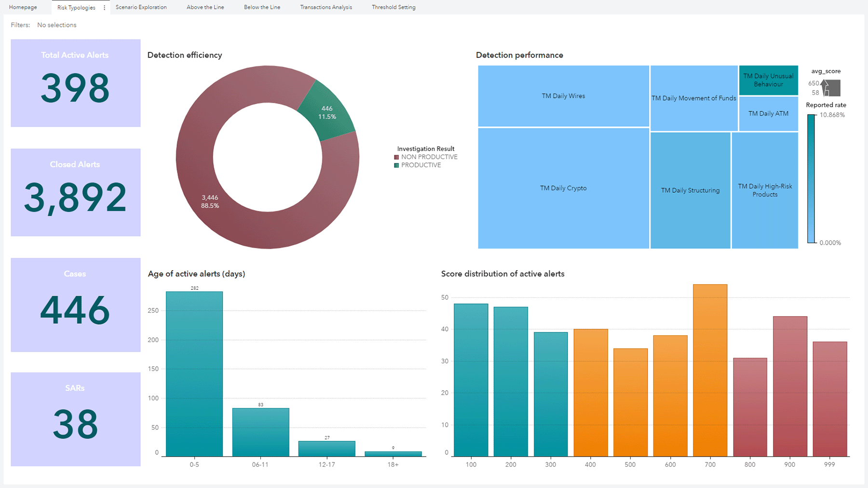This screenshot has height=488, width=868.
Task: Select the TM Daily Structuring tile
Action: pyautogui.click(x=691, y=190)
